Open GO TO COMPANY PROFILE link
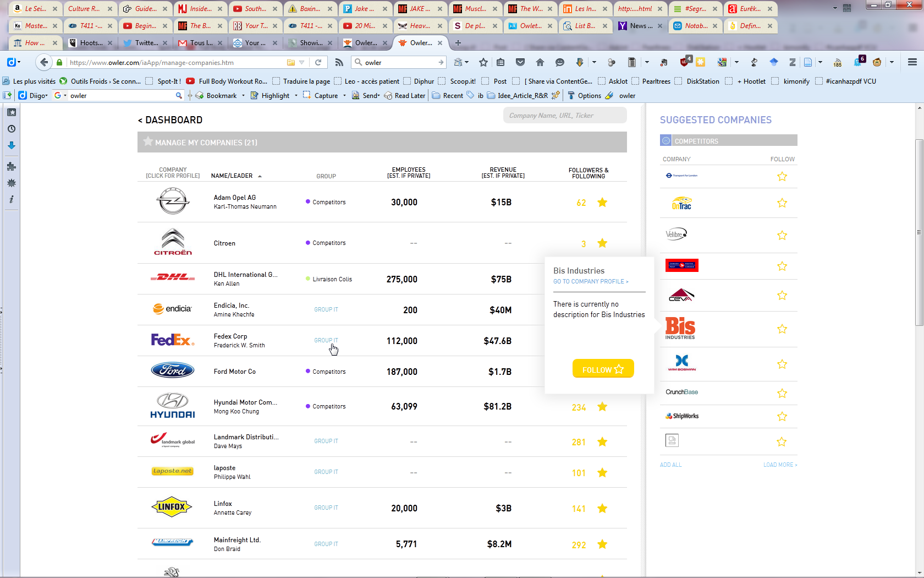Viewport: 924px width, 578px height. tap(591, 281)
